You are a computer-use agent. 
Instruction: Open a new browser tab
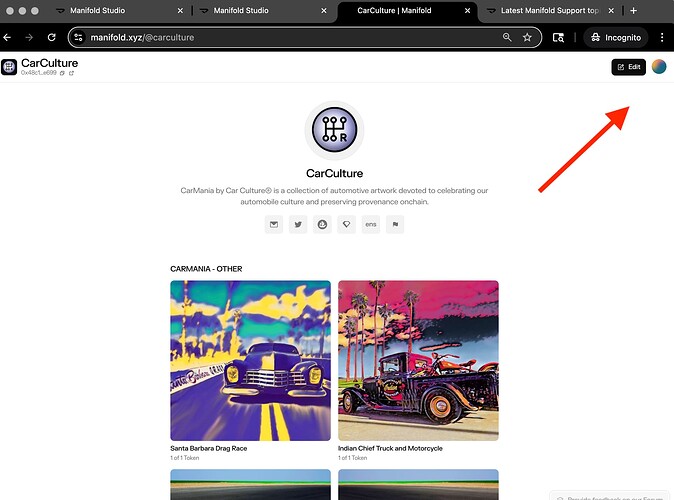633,11
